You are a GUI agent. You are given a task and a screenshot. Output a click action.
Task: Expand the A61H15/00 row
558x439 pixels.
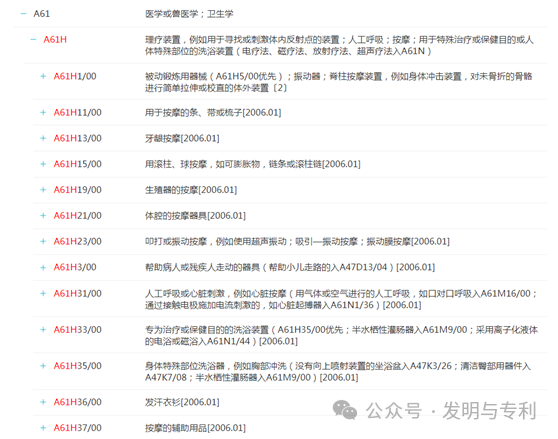(x=43, y=164)
